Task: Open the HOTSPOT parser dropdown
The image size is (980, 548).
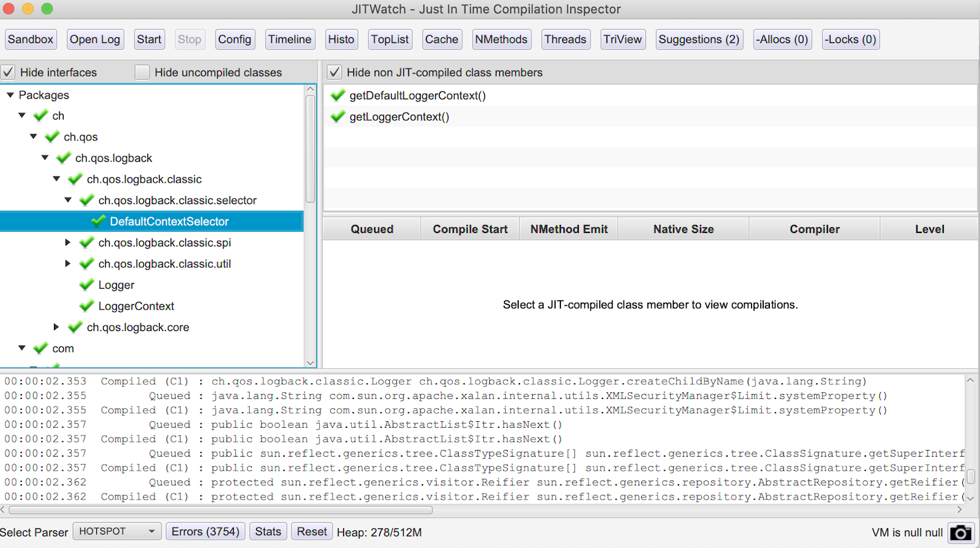Action: pyautogui.click(x=117, y=531)
